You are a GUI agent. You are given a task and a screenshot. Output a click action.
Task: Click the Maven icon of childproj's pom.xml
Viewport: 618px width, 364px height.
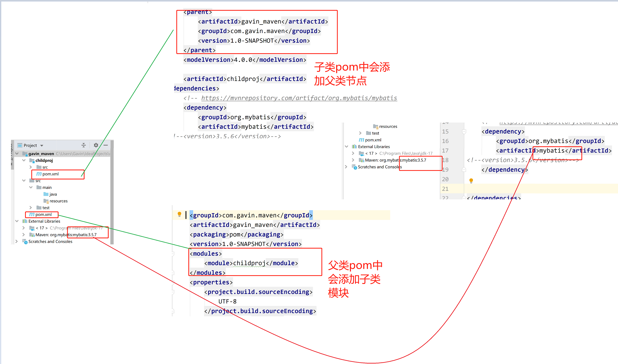click(39, 174)
